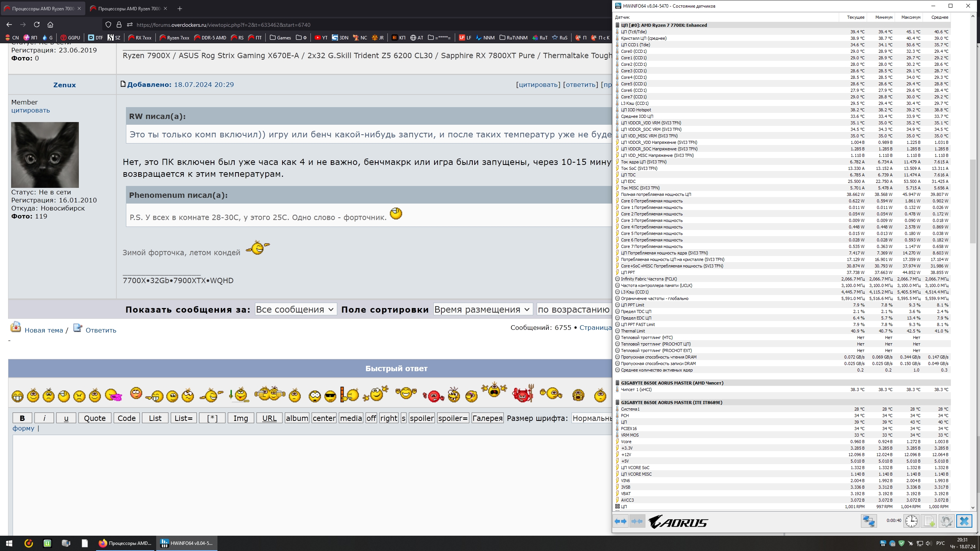This screenshot has width=980, height=551.
Task: Click the expand columns arrows icon in HWiNFO
Action: click(621, 521)
